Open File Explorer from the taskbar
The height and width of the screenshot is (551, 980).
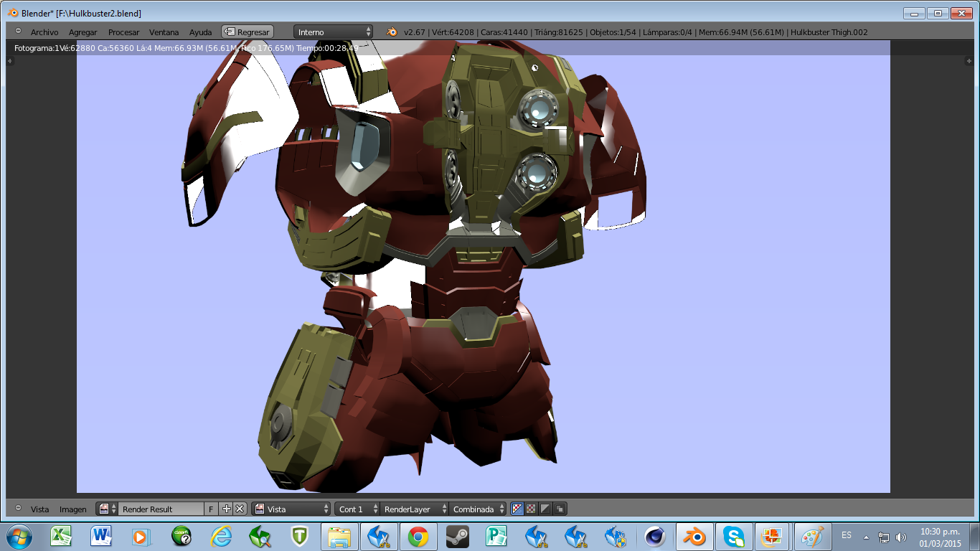pyautogui.click(x=339, y=536)
